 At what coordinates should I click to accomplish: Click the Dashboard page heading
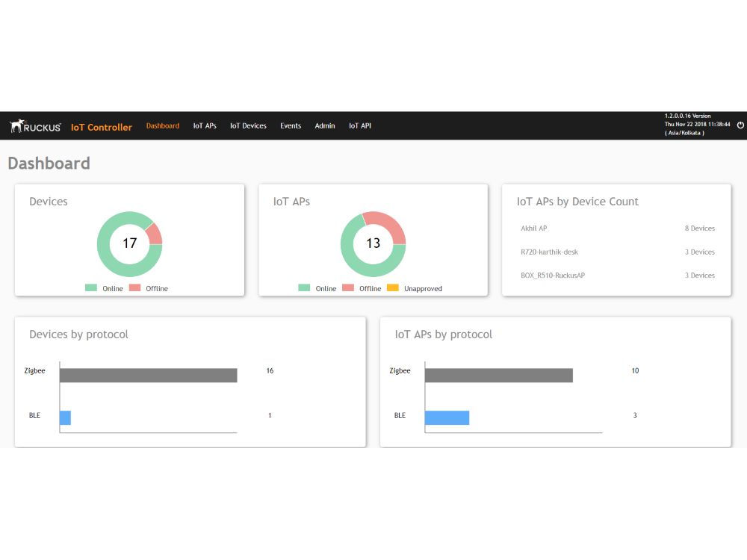[x=49, y=164]
